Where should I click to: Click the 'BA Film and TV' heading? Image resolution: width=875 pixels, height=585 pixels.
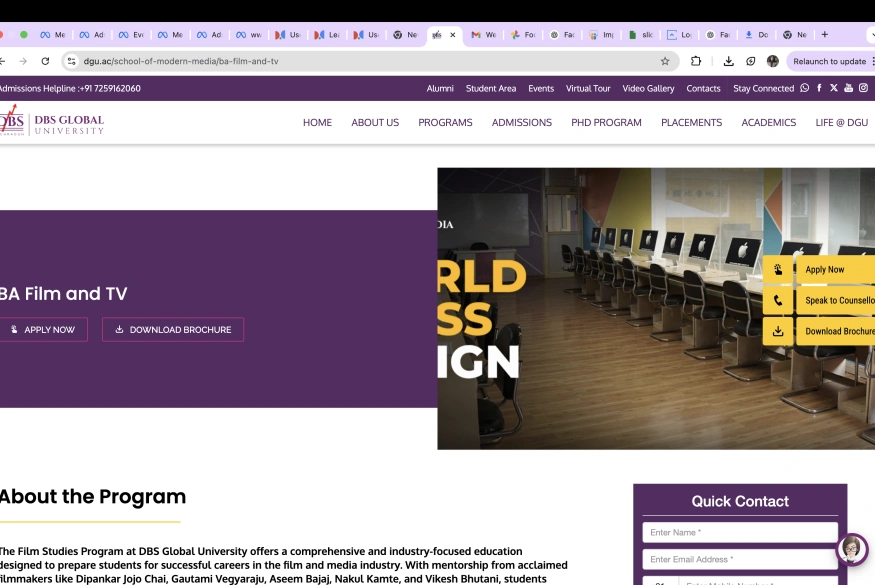[63, 294]
